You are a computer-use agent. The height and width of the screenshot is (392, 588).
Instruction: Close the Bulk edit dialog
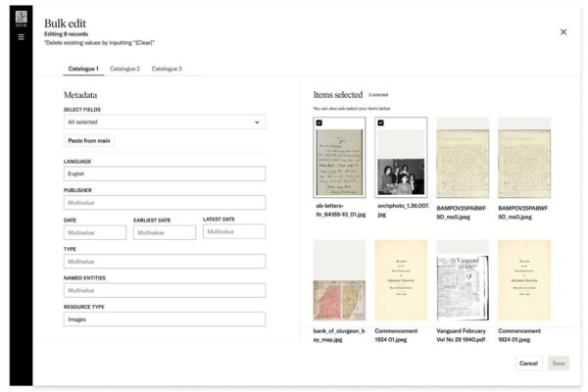563,32
